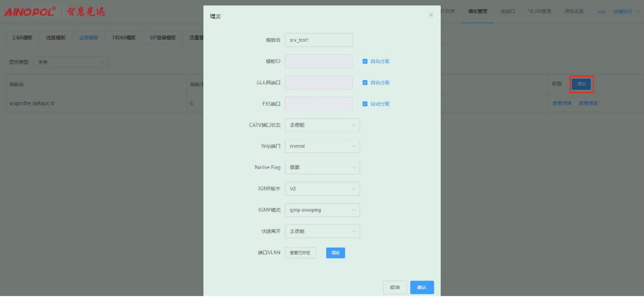Uncheck 自动分配 next to 模板ID
The image size is (644, 297).
[x=365, y=61]
